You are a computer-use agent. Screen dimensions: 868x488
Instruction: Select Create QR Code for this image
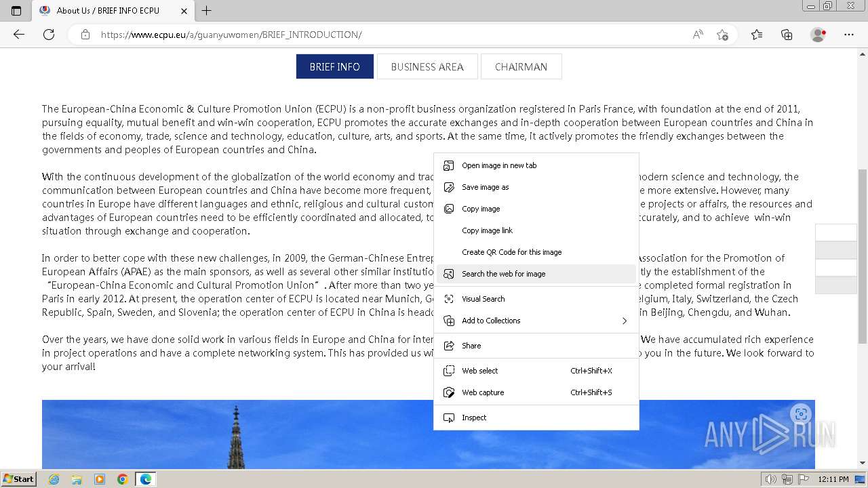tap(536, 252)
